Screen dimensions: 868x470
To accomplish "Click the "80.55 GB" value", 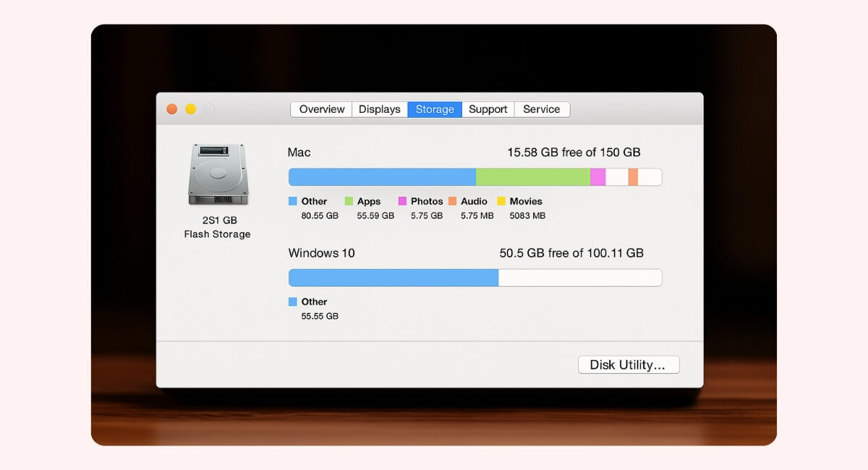I will [320, 215].
